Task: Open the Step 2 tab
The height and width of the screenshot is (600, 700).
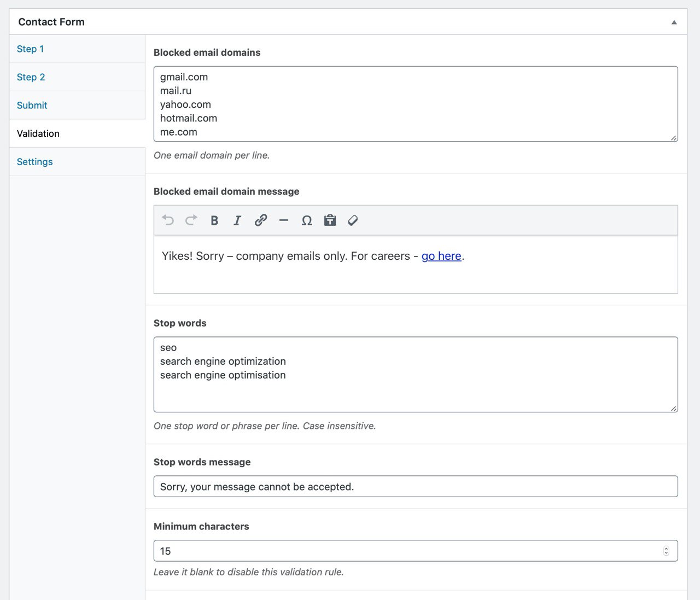Action: (77, 77)
